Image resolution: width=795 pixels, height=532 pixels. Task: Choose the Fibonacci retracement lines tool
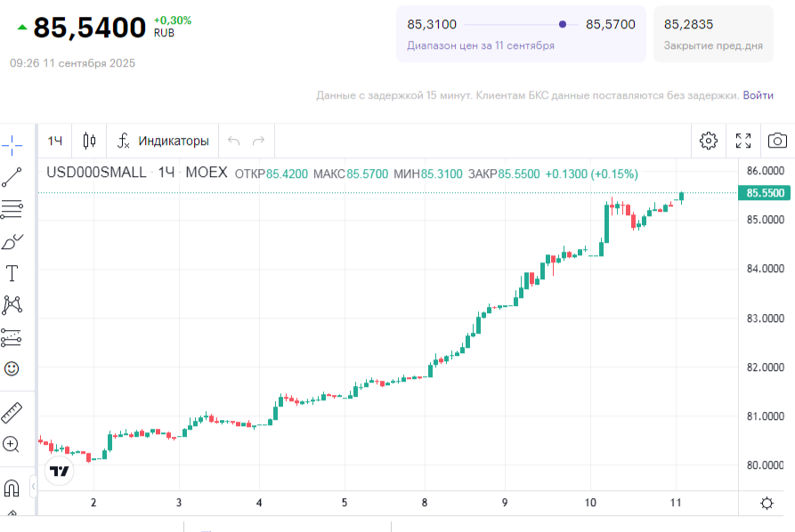point(12,209)
